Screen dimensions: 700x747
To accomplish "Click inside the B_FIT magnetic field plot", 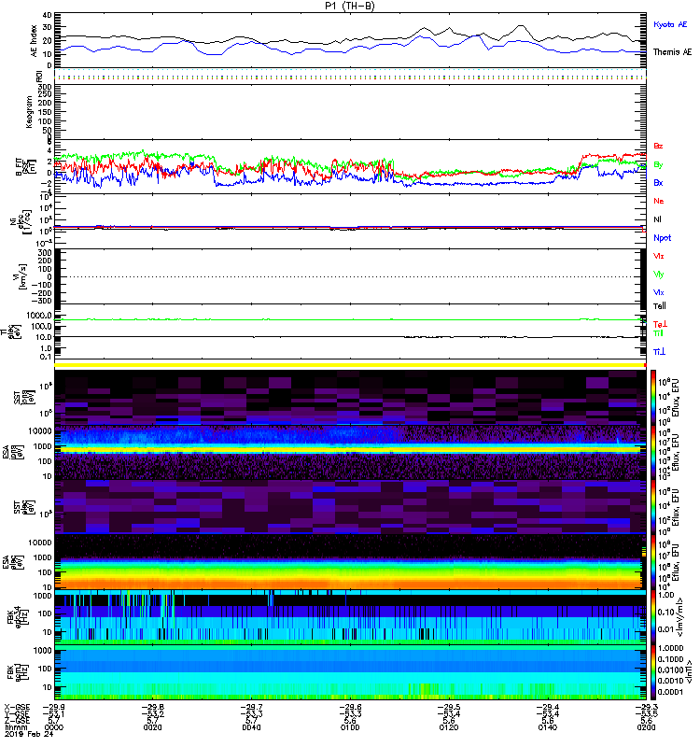I will [x=350, y=167].
